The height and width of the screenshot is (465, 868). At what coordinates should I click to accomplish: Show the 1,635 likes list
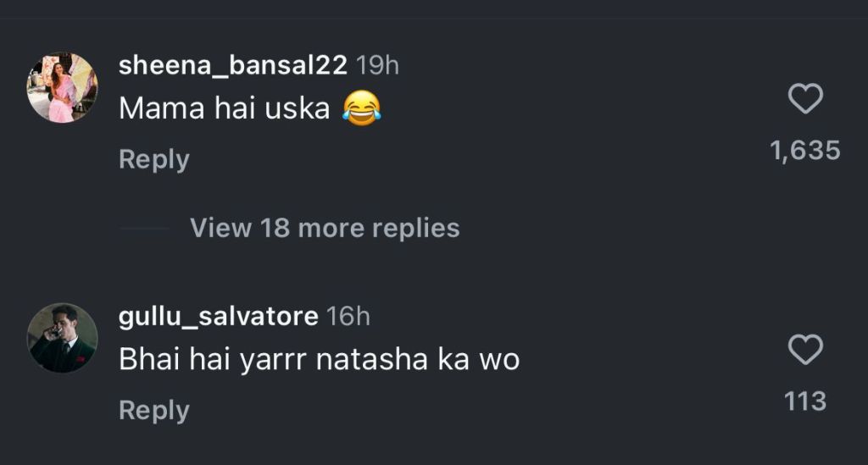click(x=804, y=151)
